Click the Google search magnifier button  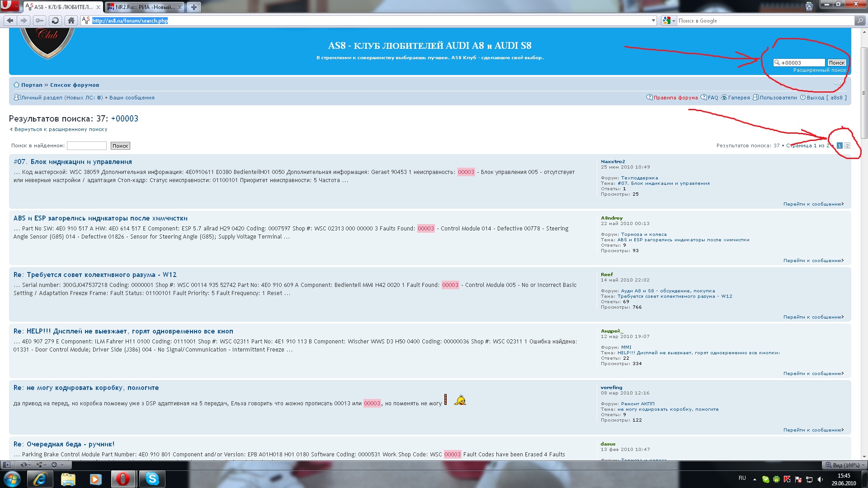pyautogui.click(x=859, y=20)
